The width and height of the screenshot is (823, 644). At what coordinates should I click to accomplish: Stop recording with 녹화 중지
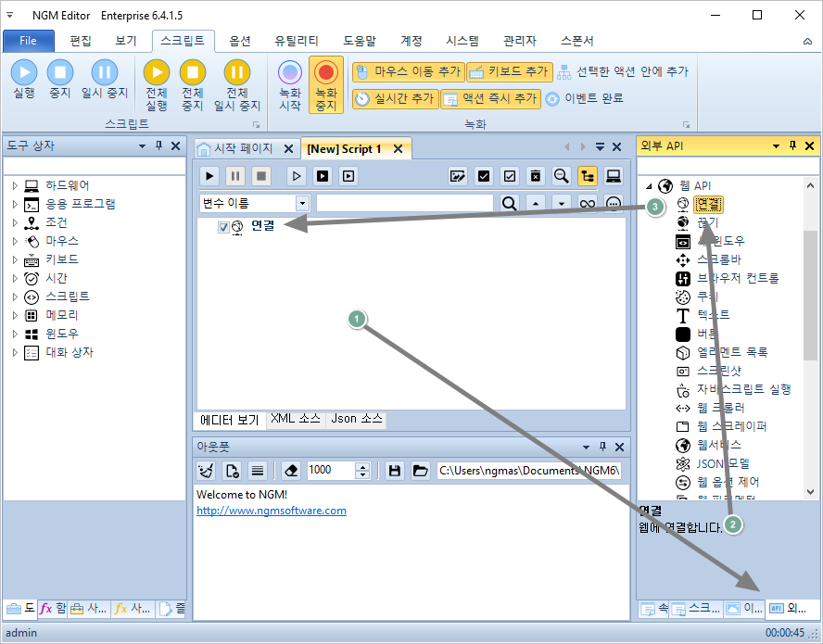coord(326,85)
